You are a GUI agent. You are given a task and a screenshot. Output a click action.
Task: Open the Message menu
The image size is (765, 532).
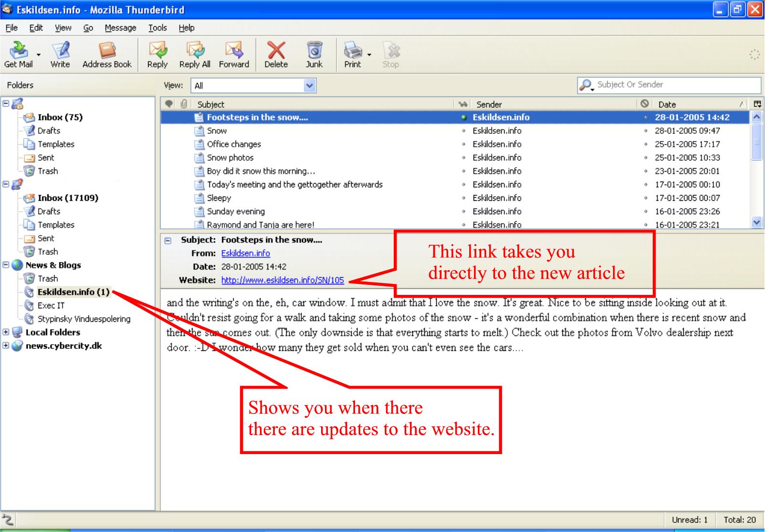click(x=120, y=28)
